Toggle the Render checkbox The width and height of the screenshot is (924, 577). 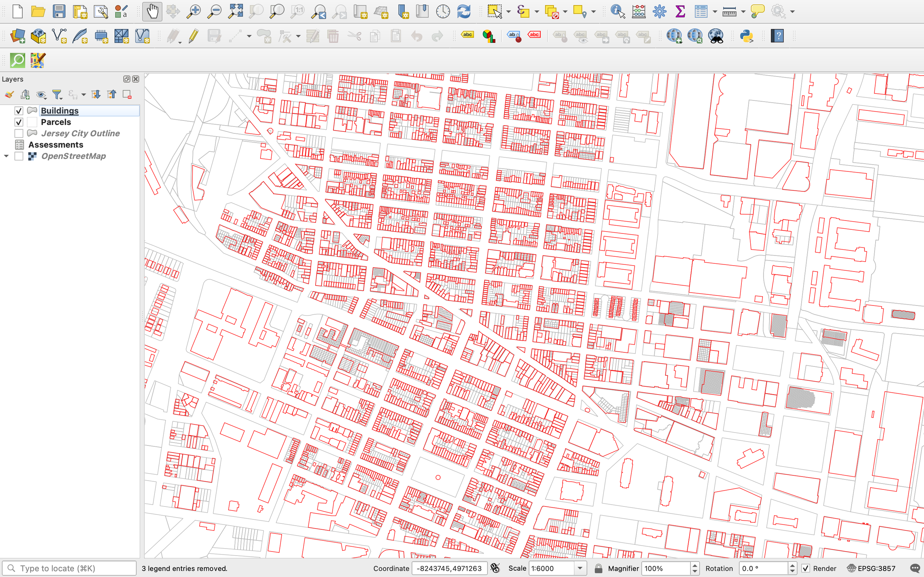[805, 568]
